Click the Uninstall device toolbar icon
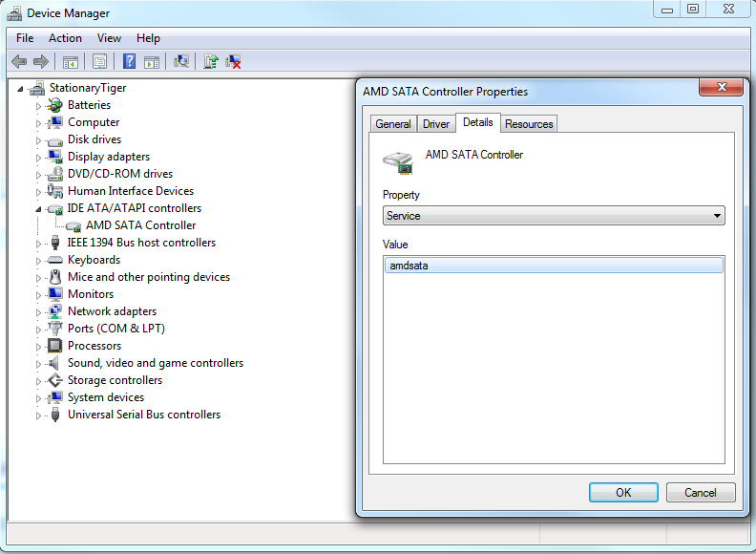The height and width of the screenshot is (554, 756). tap(233, 61)
